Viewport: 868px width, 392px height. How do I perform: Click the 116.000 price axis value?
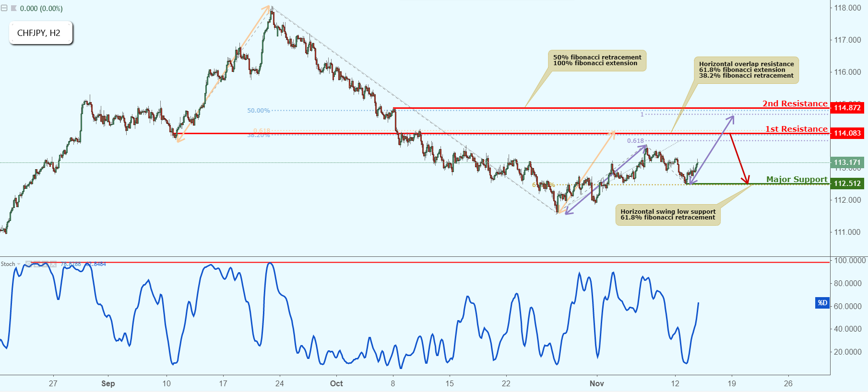pyautogui.click(x=847, y=72)
